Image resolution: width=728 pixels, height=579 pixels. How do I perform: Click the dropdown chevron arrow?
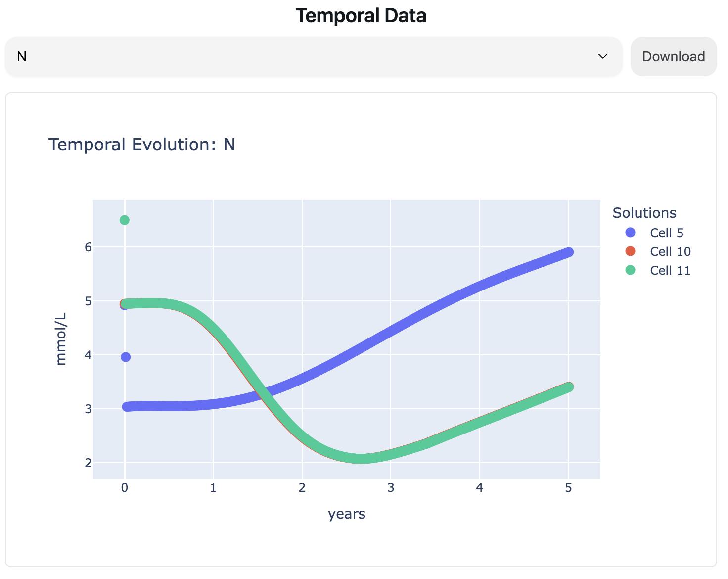coord(602,57)
